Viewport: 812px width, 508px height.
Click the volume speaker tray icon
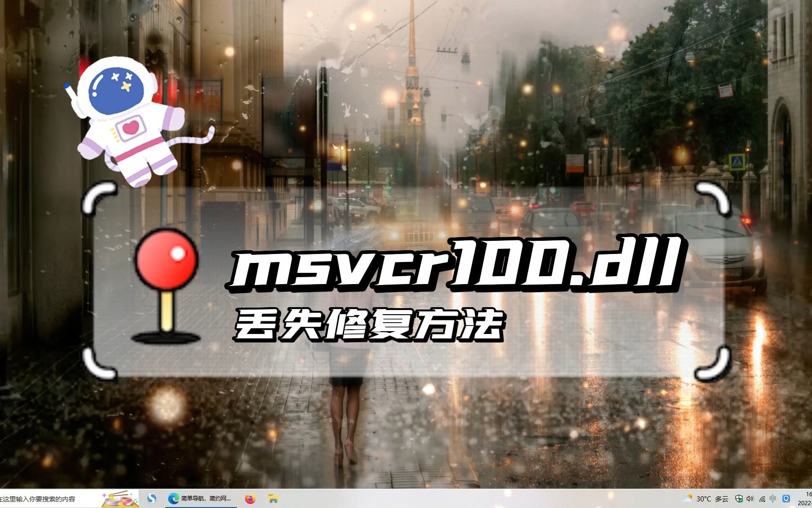[750, 499]
